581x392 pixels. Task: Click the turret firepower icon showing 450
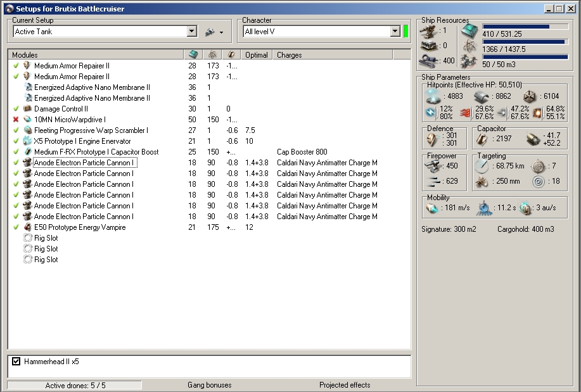432,166
